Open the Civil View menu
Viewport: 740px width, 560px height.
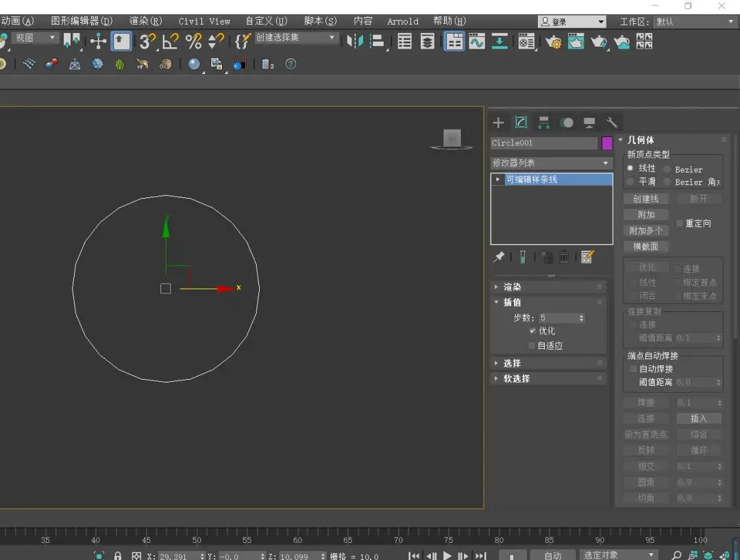(204, 21)
